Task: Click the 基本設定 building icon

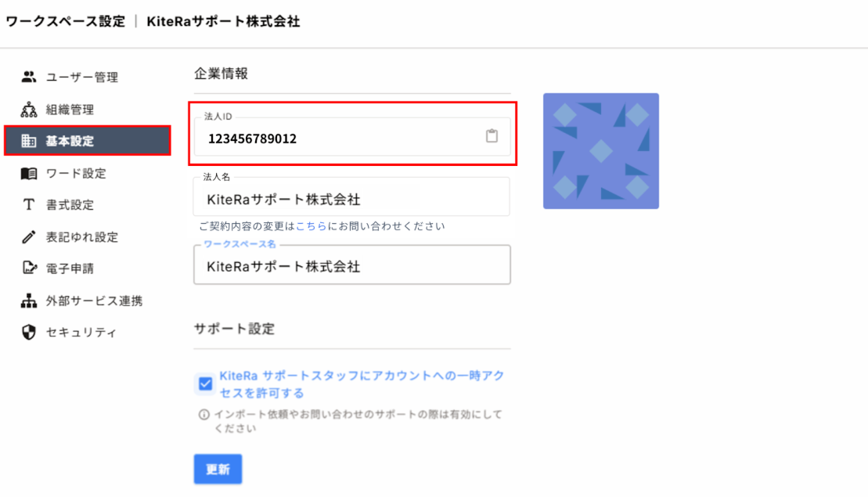Action: click(29, 141)
